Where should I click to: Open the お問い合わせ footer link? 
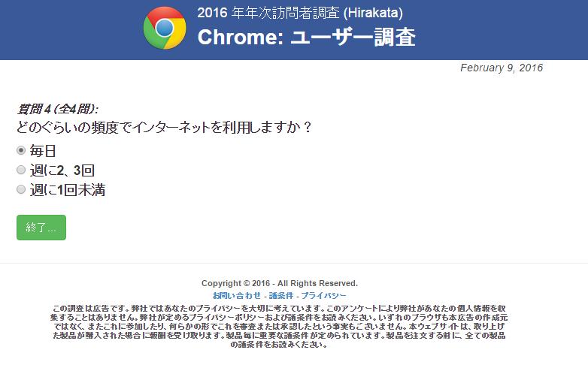tap(237, 296)
